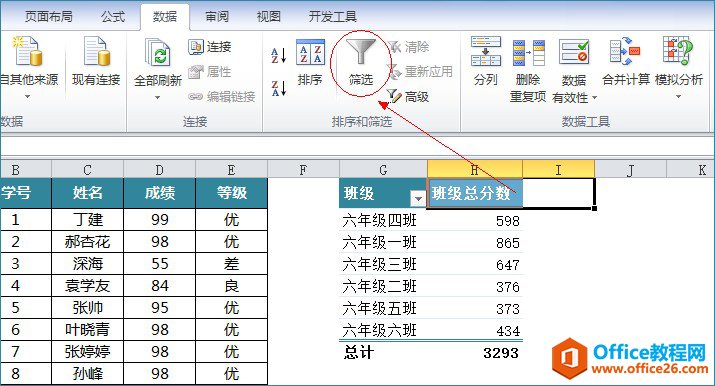Click the 姓名 header cell

[x=88, y=193]
